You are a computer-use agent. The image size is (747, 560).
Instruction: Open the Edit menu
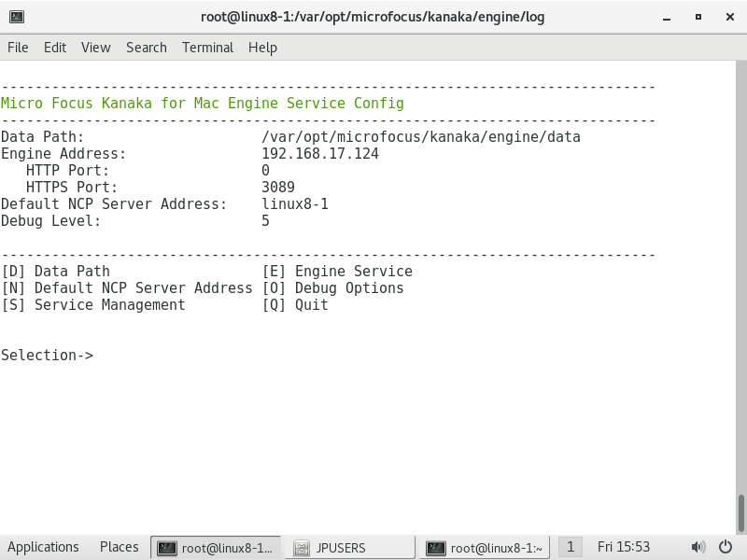(x=55, y=48)
